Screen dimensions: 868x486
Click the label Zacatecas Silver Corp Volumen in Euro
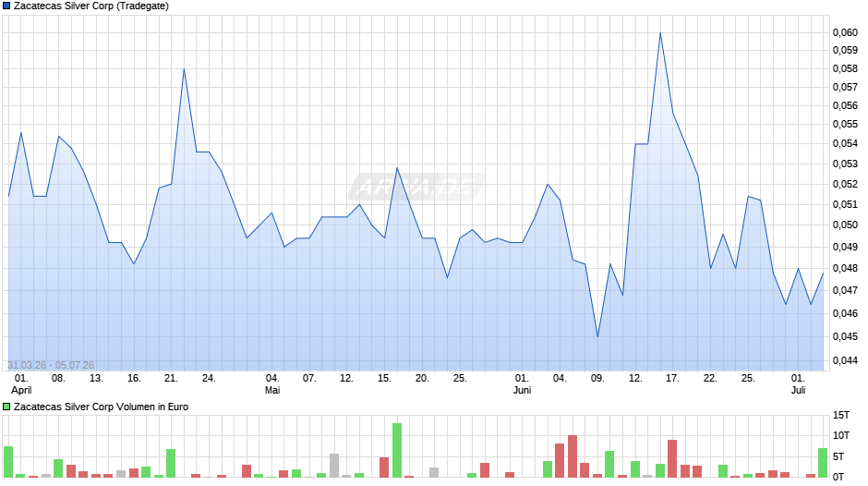[101, 407]
